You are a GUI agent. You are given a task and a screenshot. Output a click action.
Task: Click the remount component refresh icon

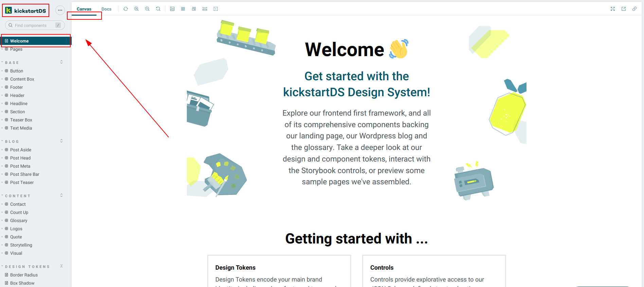[126, 9]
